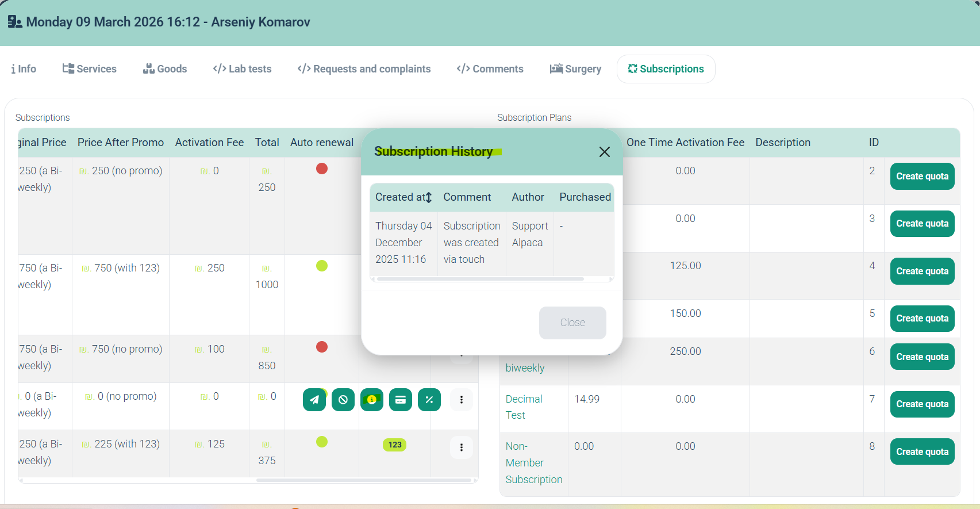Open three-dot menu in the 123 promo row

pos(461,447)
